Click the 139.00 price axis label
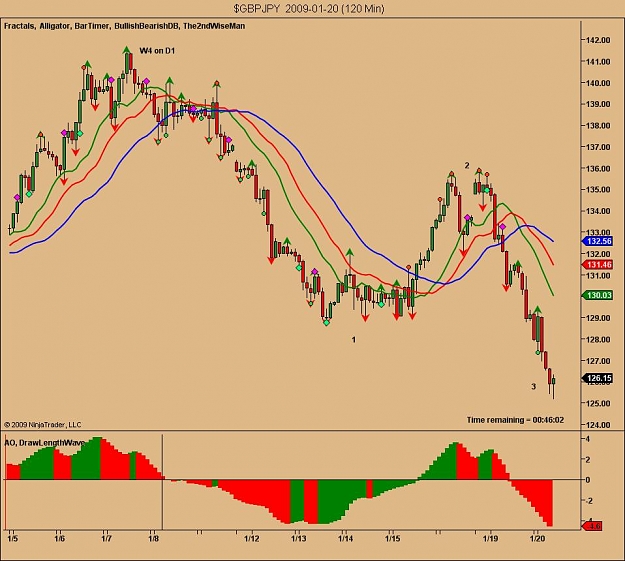 598,104
